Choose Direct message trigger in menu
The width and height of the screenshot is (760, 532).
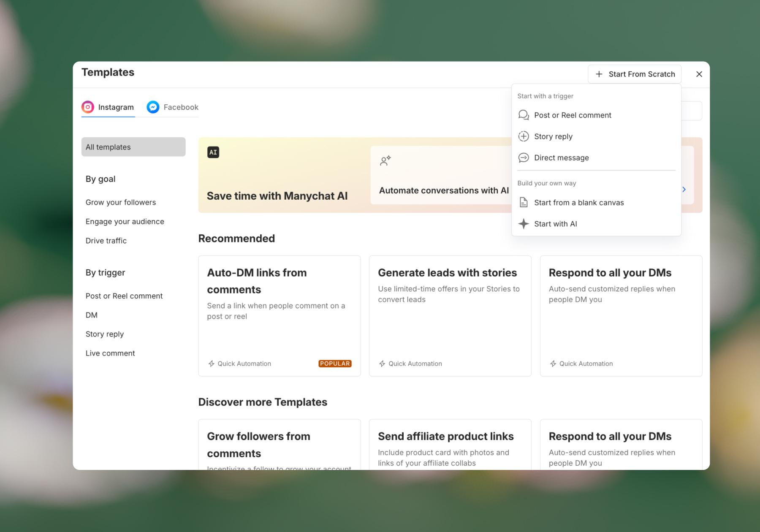[596, 157]
